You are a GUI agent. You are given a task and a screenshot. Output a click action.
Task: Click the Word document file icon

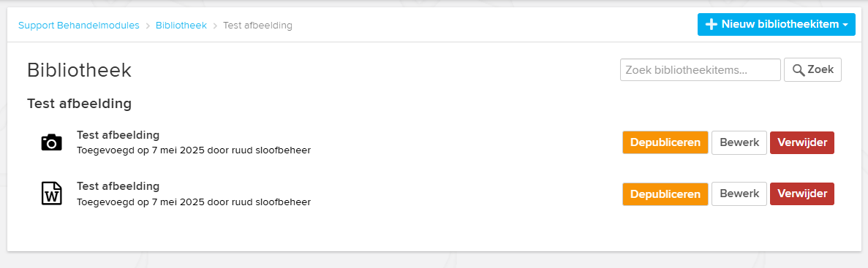pos(52,194)
